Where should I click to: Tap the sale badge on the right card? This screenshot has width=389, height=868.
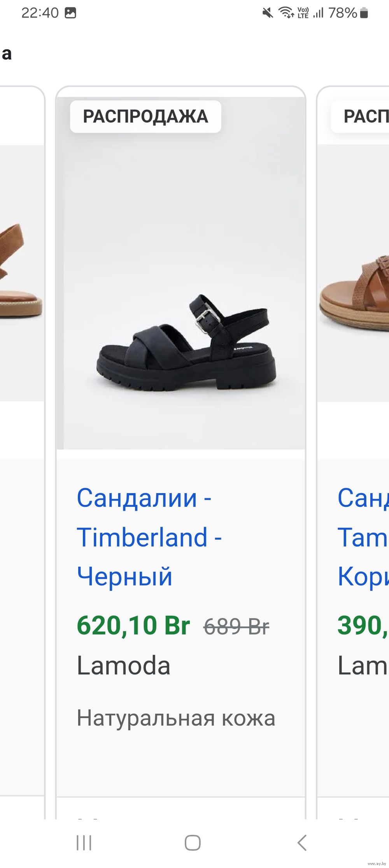360,116
